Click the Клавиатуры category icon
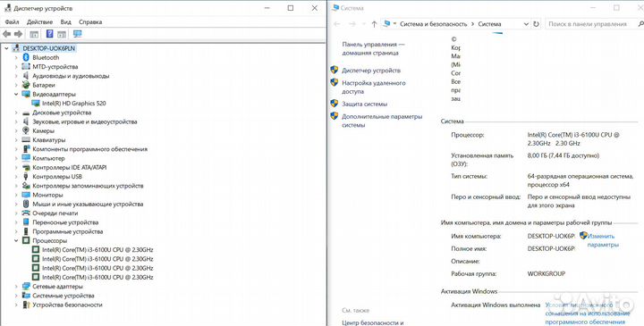Viewport: 644px width, 326px height. coord(26,140)
